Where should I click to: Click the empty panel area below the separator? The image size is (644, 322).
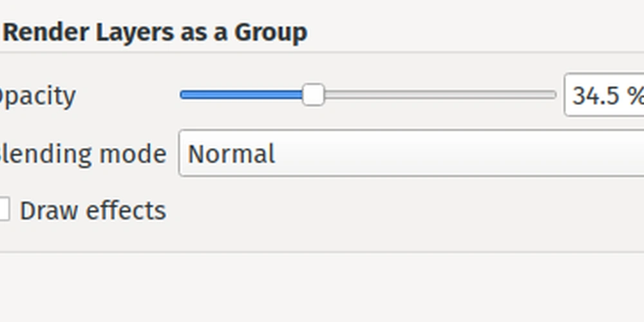point(322,287)
